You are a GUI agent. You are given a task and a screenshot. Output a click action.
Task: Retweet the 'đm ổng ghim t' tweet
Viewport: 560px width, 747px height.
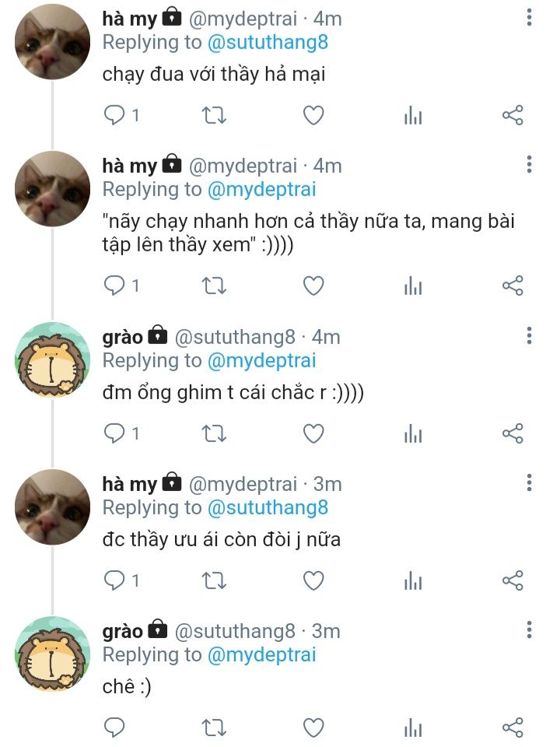click(214, 433)
